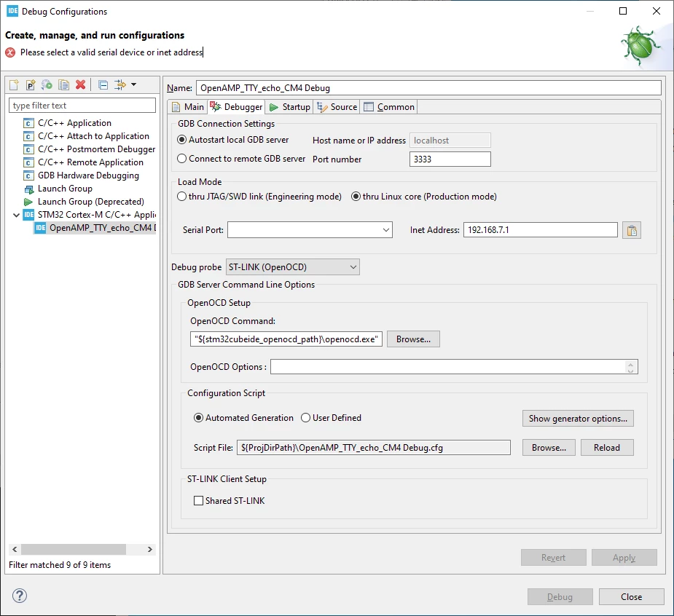The image size is (674, 616).
Task: Click the Apply button
Action: point(624,558)
